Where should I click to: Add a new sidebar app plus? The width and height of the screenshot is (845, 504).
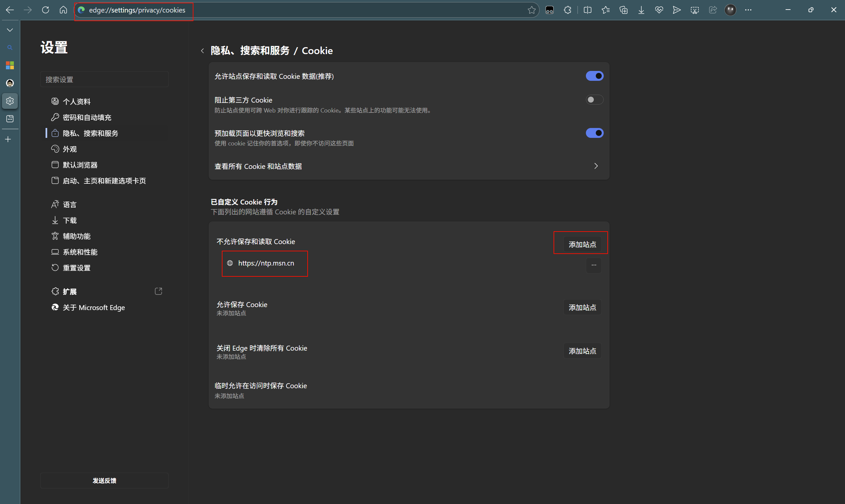pyautogui.click(x=8, y=139)
